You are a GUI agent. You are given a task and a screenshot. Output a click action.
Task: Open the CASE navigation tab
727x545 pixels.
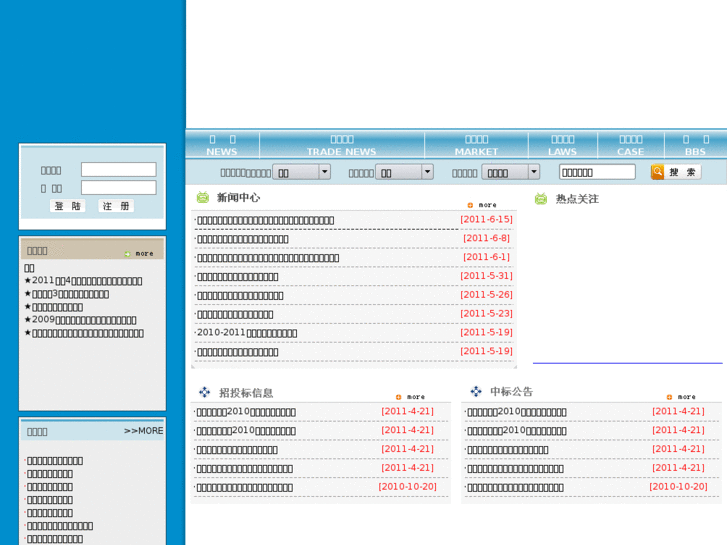pos(631,145)
